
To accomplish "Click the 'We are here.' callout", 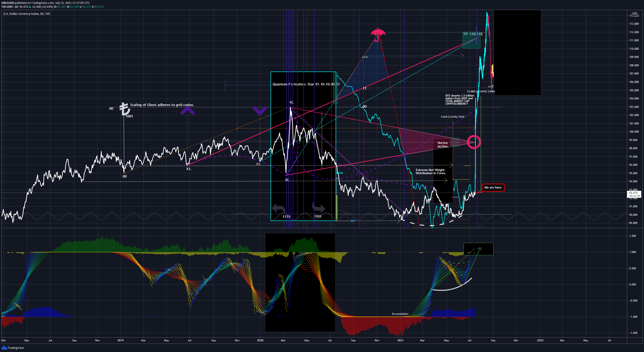I will [493, 188].
